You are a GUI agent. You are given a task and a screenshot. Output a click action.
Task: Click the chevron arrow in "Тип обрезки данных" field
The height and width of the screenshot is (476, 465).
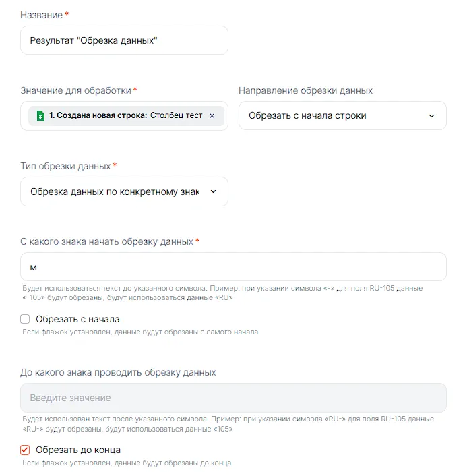pyautogui.click(x=214, y=191)
